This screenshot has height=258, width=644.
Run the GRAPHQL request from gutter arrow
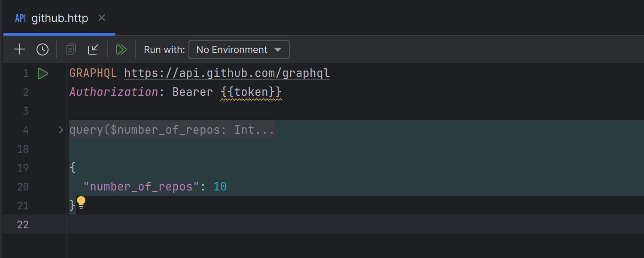43,74
